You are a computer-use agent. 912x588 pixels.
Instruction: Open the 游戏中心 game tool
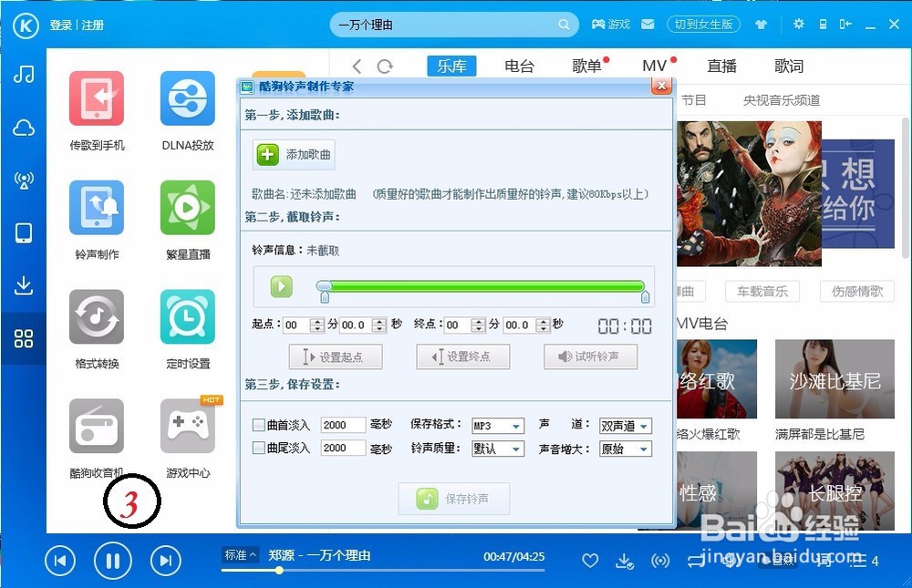point(188,427)
